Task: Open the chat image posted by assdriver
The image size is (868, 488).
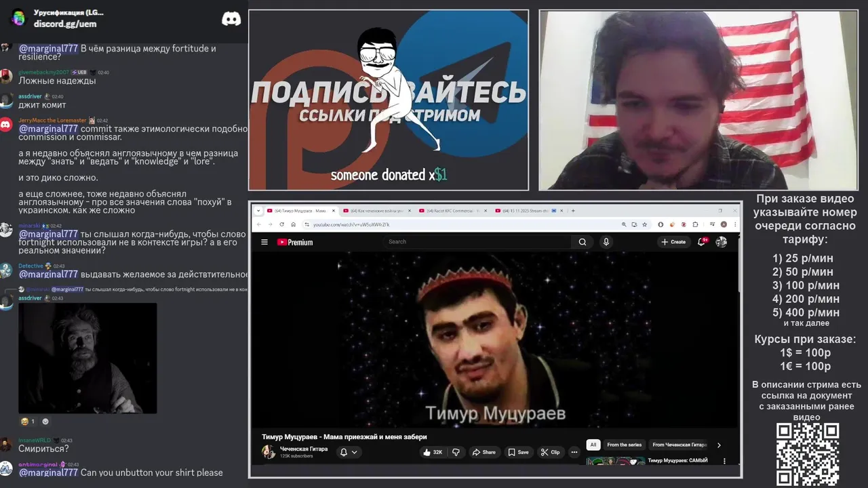Action: (87, 358)
